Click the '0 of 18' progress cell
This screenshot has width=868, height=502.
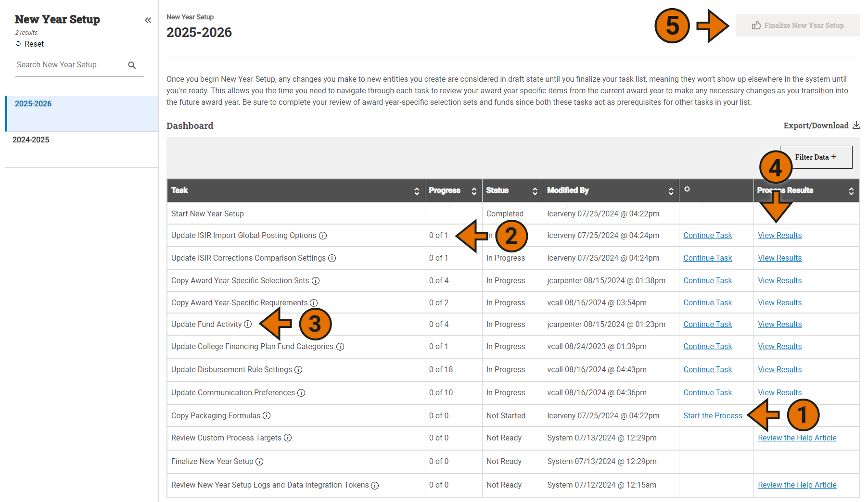point(454,370)
